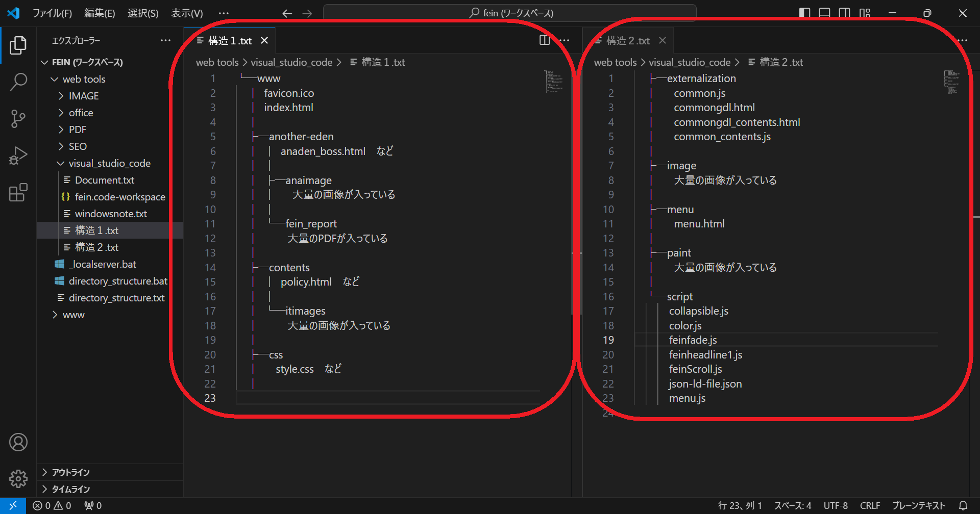The height and width of the screenshot is (514, 980).
Task: Open the 表示(V) menu
Action: tap(187, 13)
